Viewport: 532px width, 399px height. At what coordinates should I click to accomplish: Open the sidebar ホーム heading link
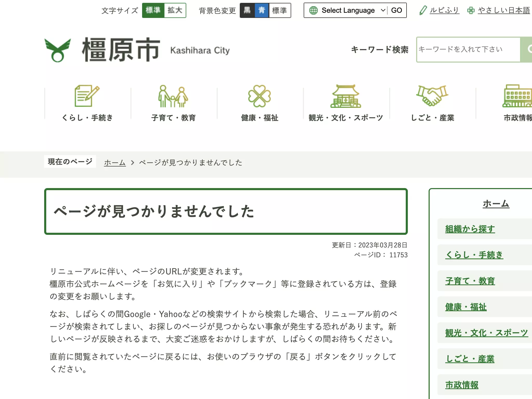pyautogui.click(x=496, y=204)
